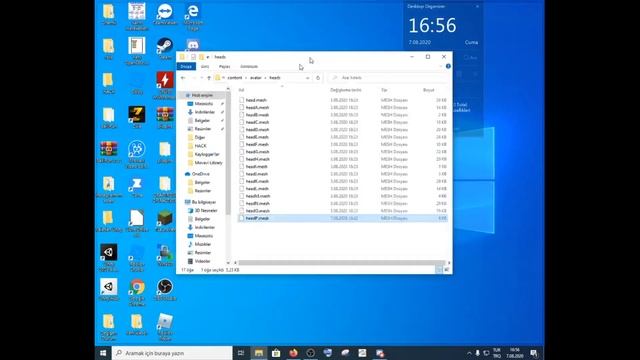Select the red lightning bolt desktop icon
The width and height of the screenshot is (640, 360).
pyautogui.click(x=165, y=85)
